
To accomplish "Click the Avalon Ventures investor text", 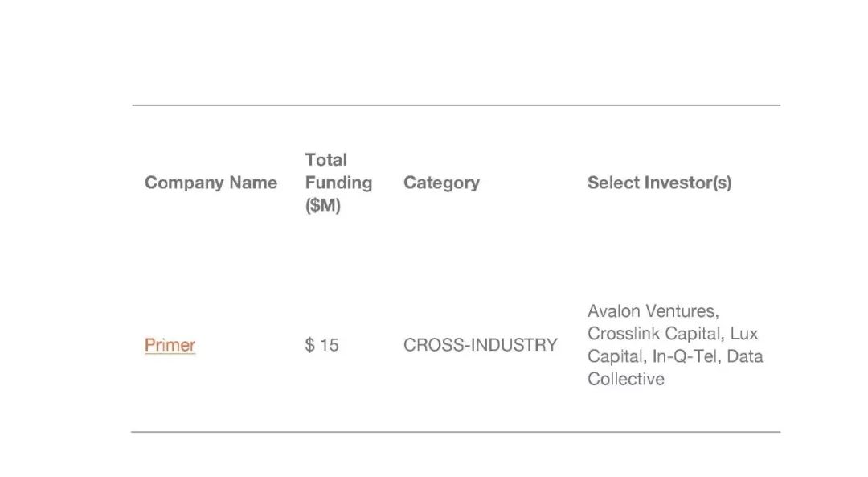I will [x=653, y=310].
